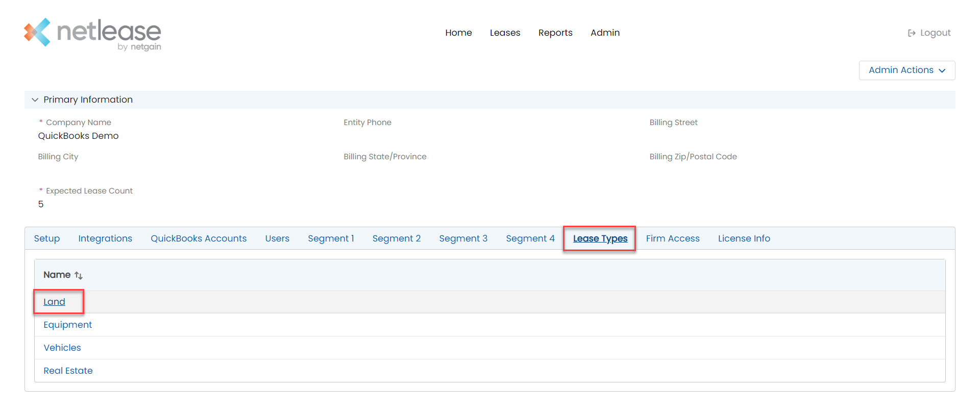Image resolution: width=980 pixels, height=410 pixels.
Task: Click the Expected Lease Count value 5
Action: click(x=41, y=204)
